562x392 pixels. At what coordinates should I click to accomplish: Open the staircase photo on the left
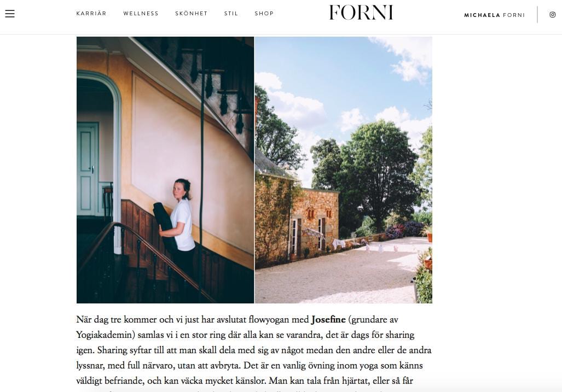click(165, 169)
